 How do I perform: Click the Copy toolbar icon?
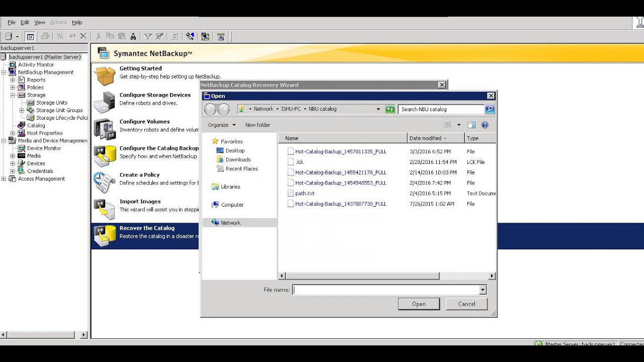[110, 36]
